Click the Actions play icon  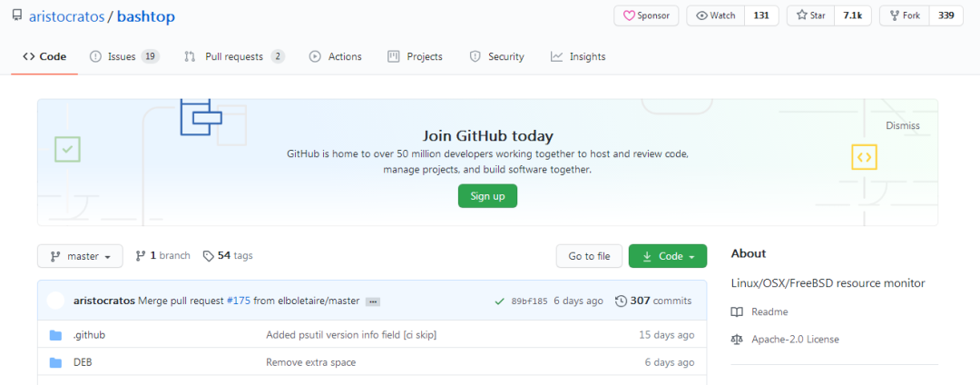pos(315,56)
